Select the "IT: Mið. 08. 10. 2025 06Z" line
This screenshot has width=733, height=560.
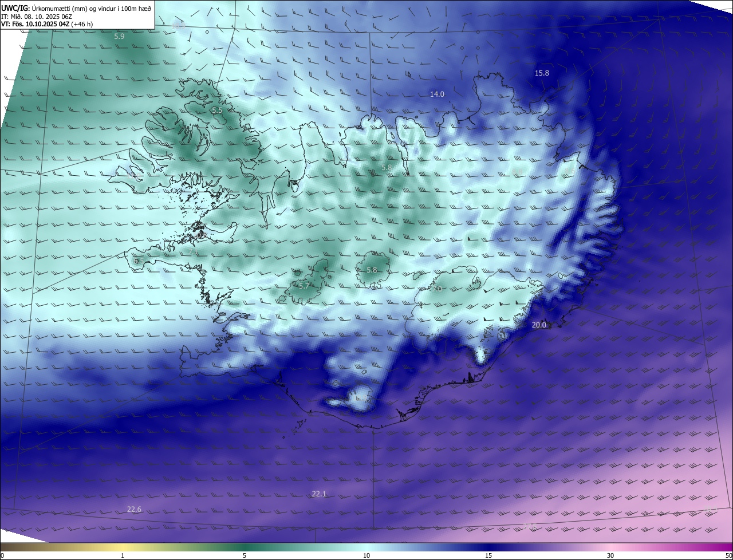click(37, 17)
